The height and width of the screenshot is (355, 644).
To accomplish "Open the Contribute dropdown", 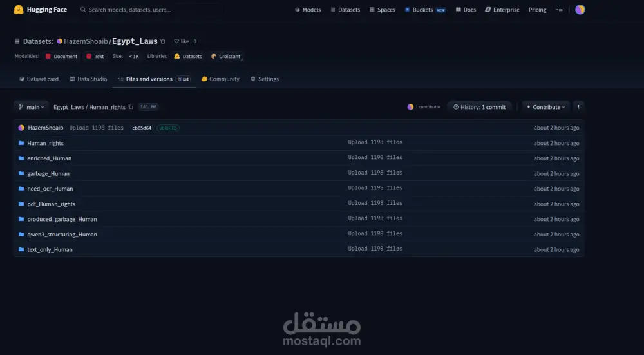I will pyautogui.click(x=546, y=107).
